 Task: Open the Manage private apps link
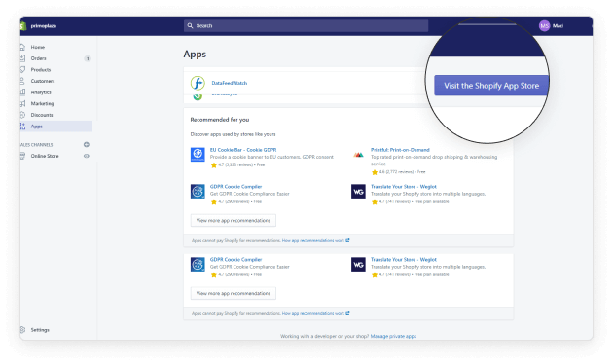(x=393, y=336)
